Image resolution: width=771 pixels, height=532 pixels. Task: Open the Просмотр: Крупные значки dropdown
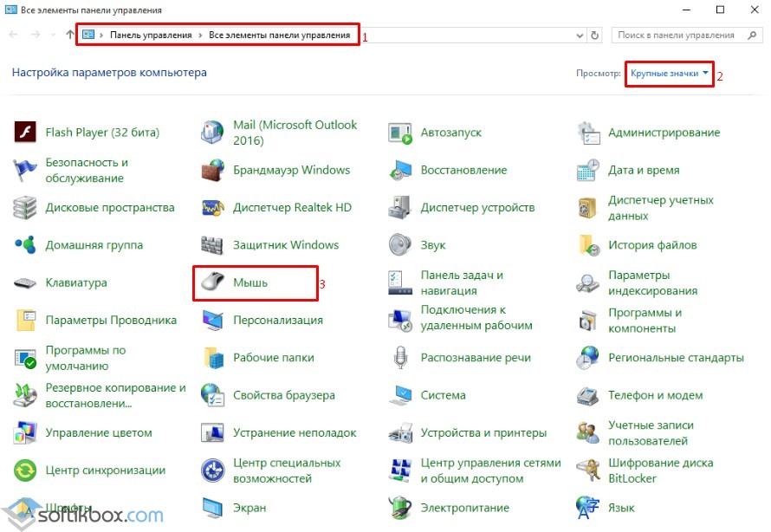671,74
